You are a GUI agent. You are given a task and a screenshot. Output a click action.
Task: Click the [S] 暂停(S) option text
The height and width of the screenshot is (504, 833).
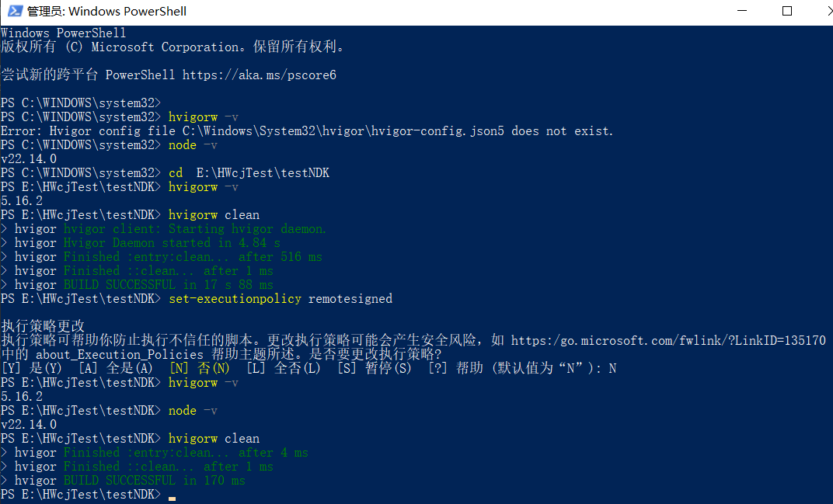coord(375,368)
